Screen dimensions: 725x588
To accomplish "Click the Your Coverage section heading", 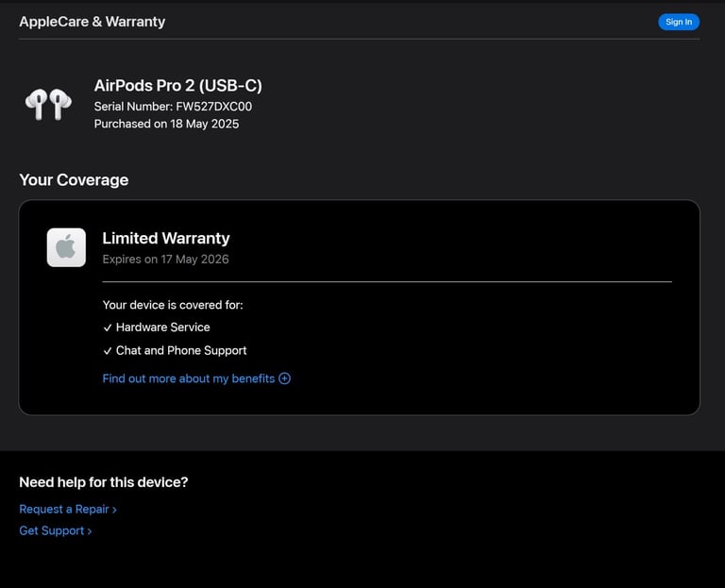I will [74, 180].
